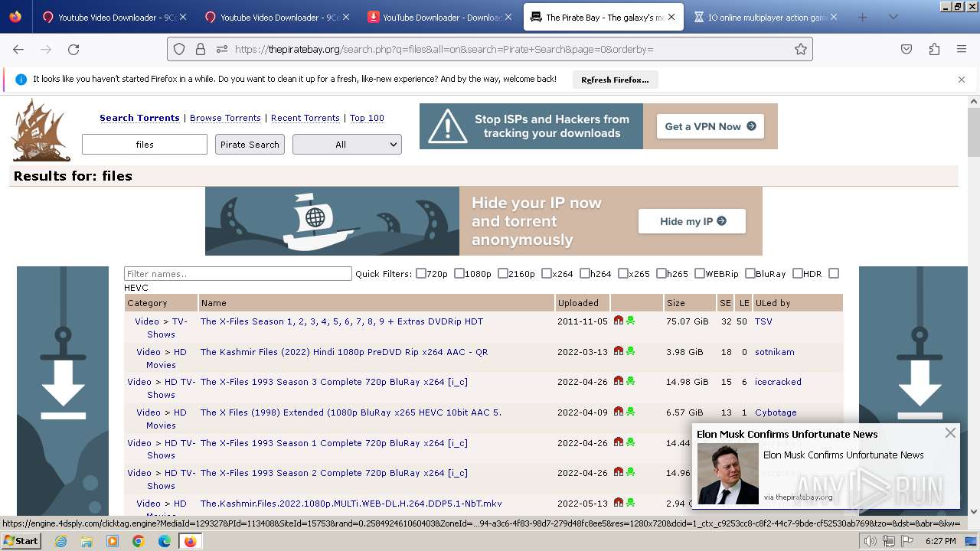Click the Filter names input field
The height and width of the screenshot is (551, 980).
pyautogui.click(x=238, y=273)
